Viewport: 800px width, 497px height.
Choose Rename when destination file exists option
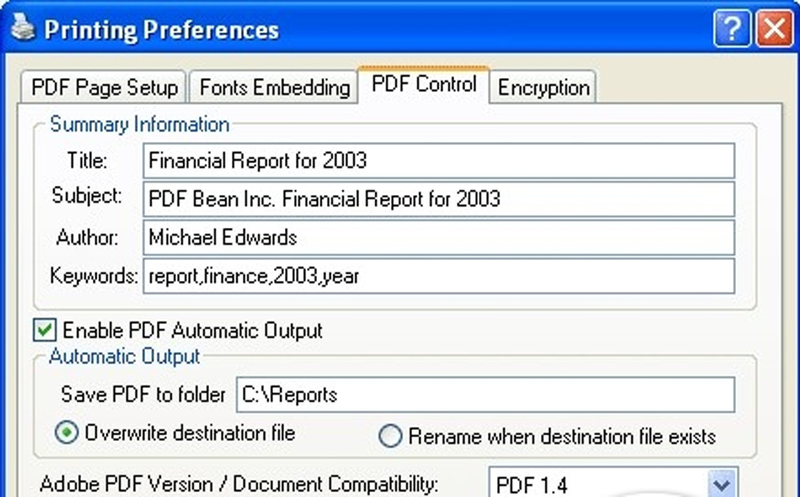click(390, 436)
